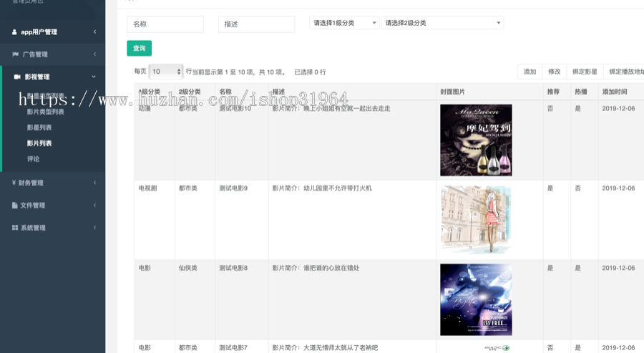Click the video camera icon beside 影视管理
Image resolution: width=644 pixels, height=353 pixels.
click(x=17, y=77)
